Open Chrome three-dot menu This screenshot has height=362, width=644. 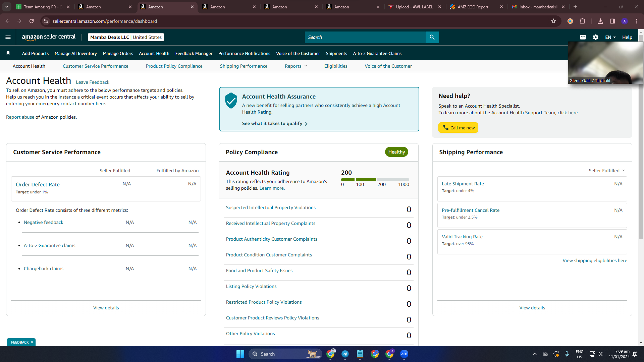tap(637, 21)
